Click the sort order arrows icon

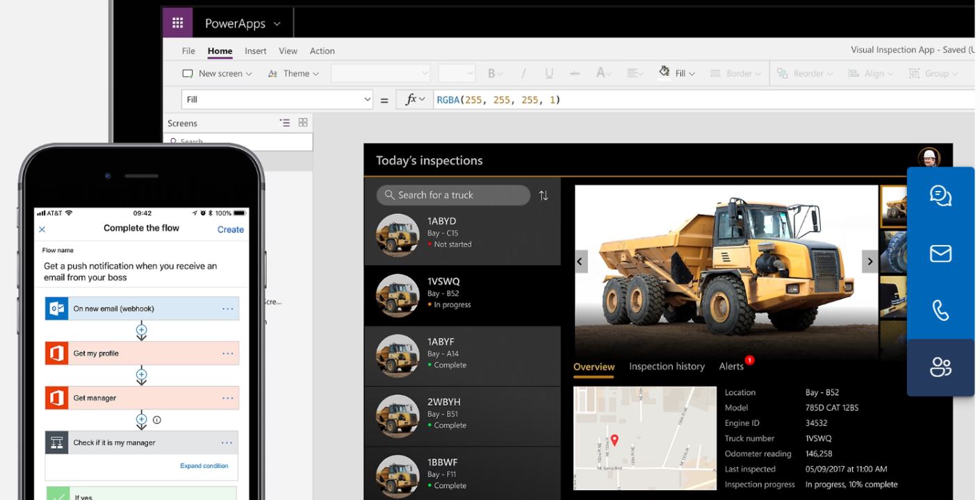click(x=544, y=195)
